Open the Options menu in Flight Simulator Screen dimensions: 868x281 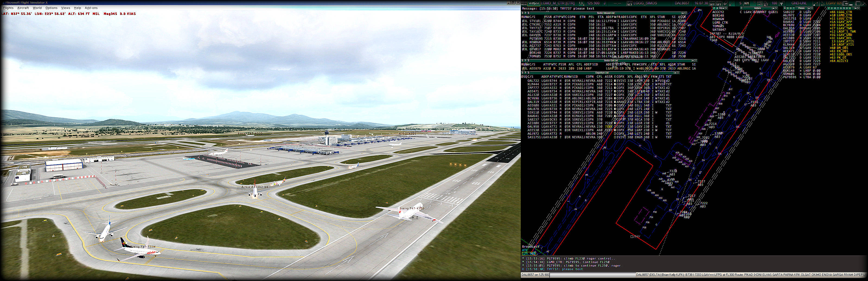(51, 8)
